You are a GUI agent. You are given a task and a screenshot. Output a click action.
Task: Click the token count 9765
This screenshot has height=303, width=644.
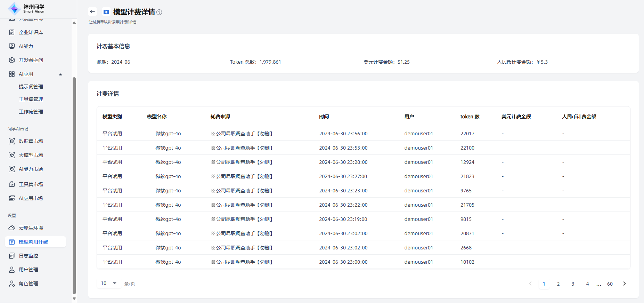pos(466,191)
